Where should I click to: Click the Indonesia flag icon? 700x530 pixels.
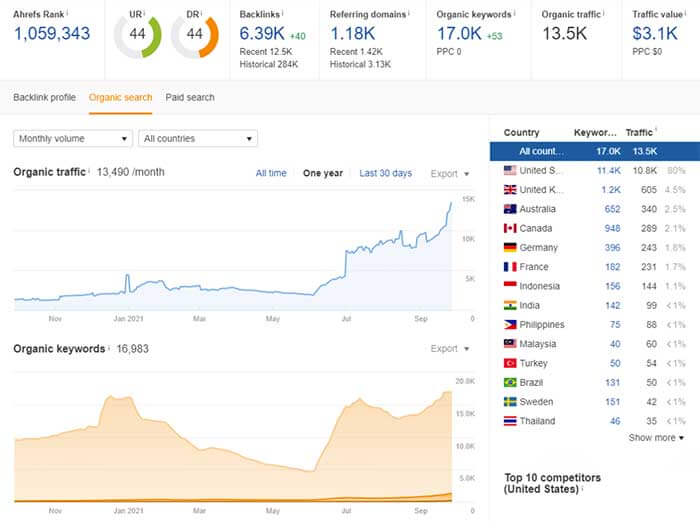510,286
